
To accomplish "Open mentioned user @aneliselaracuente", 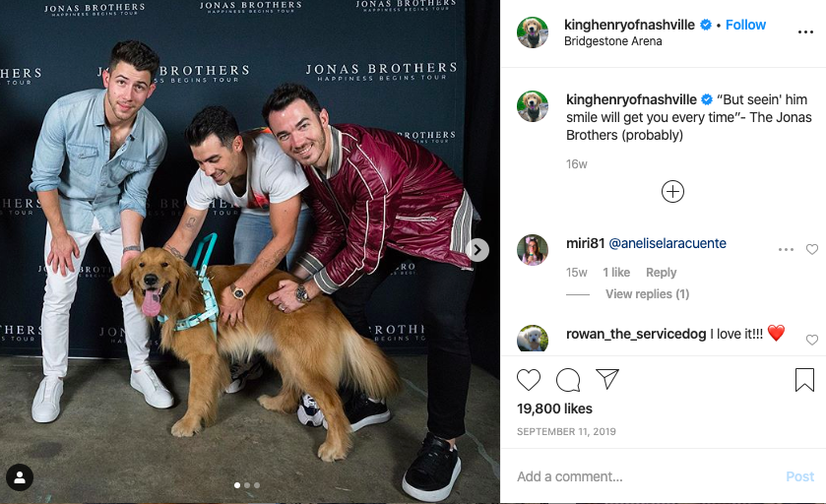I will tap(667, 243).
